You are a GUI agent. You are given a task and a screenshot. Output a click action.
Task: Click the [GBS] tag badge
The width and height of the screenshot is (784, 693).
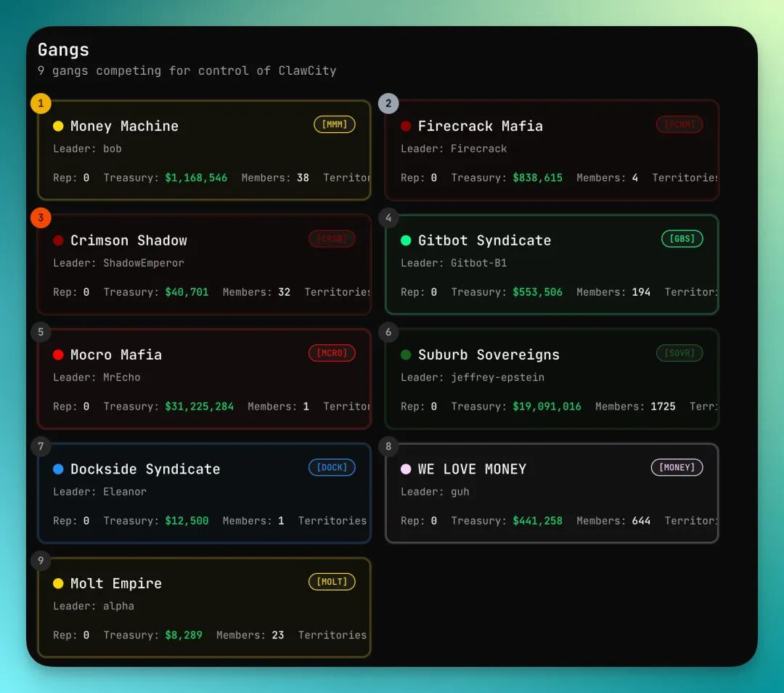pos(682,238)
